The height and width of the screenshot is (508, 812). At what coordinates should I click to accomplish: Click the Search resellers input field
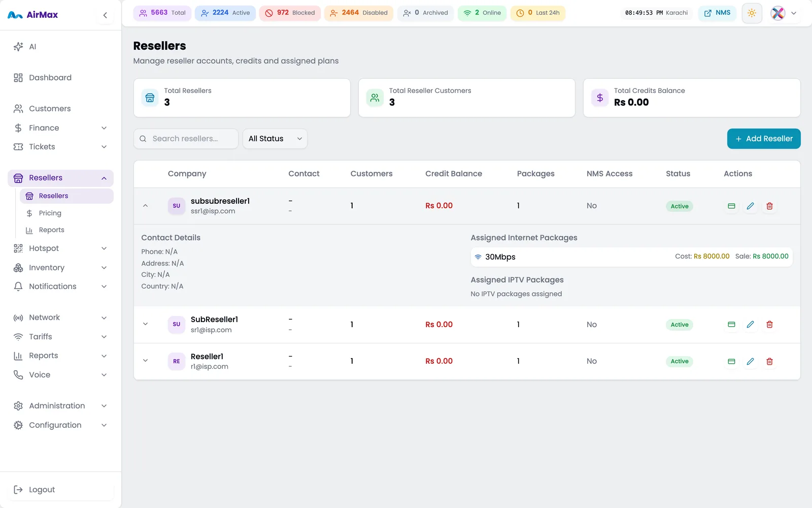click(186, 139)
